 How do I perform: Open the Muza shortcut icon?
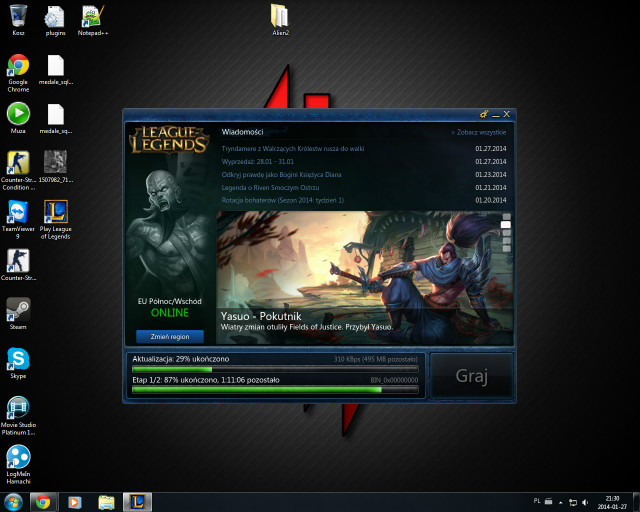pos(18,118)
